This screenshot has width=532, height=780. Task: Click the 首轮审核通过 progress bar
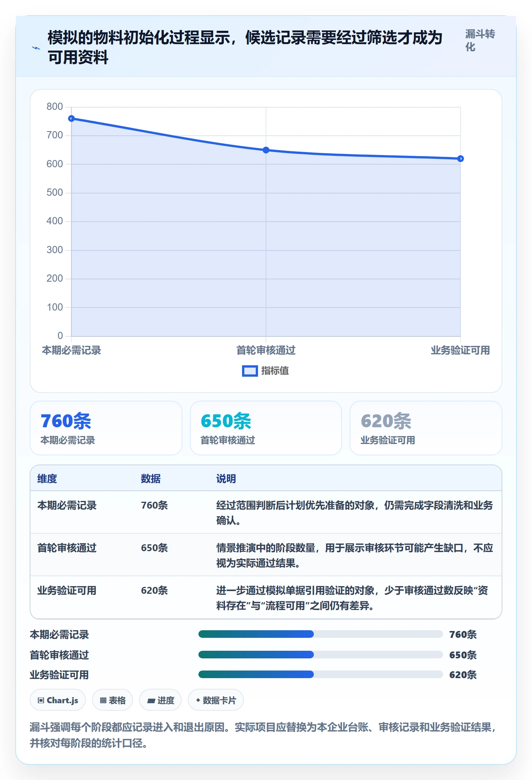[320, 655]
